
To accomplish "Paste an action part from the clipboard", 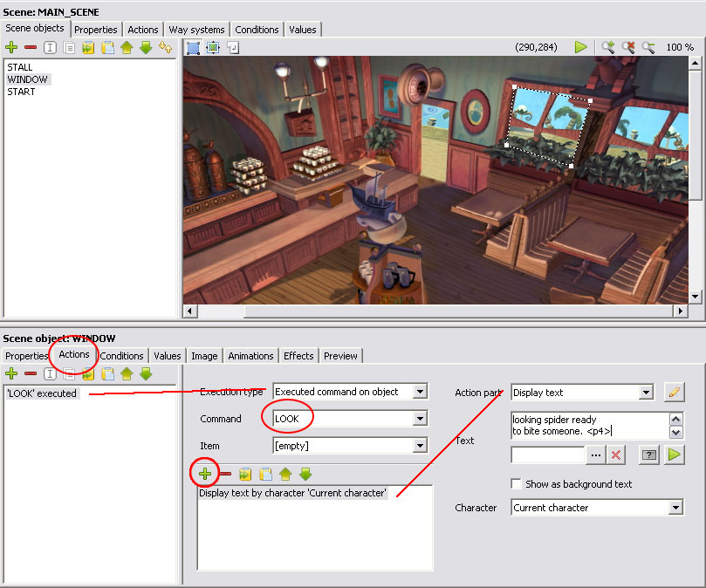I will 265,474.
